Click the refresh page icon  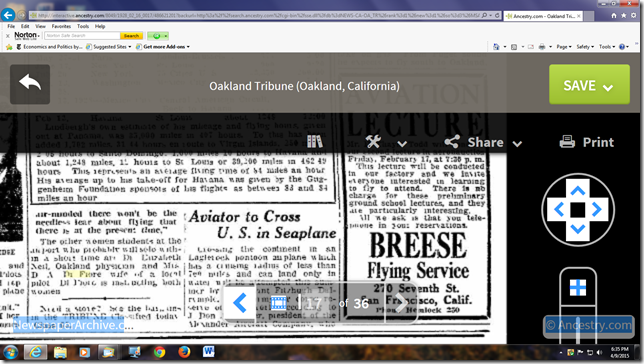(497, 16)
